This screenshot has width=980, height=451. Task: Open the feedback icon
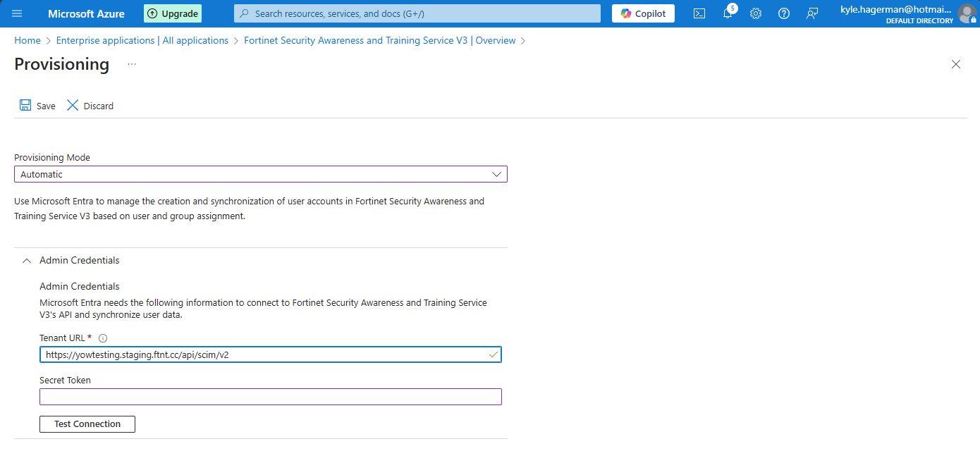click(812, 13)
